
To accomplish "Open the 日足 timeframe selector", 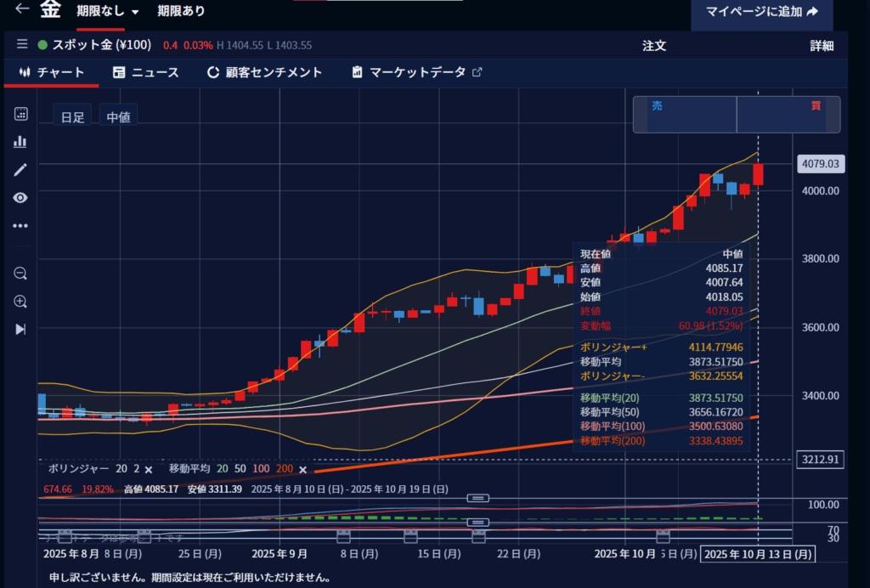I will point(72,117).
